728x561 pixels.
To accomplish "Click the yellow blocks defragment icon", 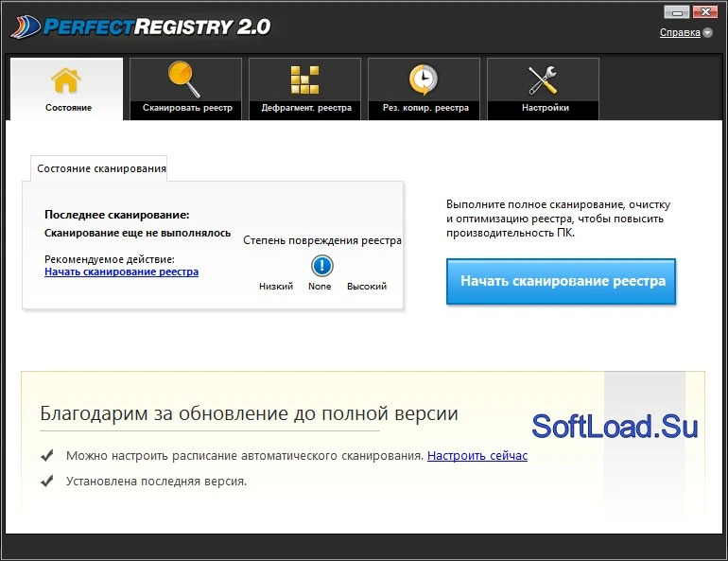I will [304, 79].
